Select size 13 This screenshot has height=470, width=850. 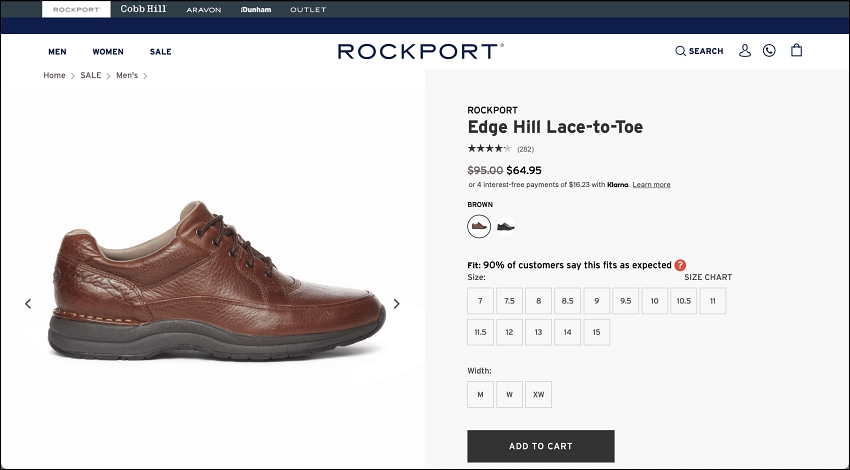pyautogui.click(x=538, y=332)
